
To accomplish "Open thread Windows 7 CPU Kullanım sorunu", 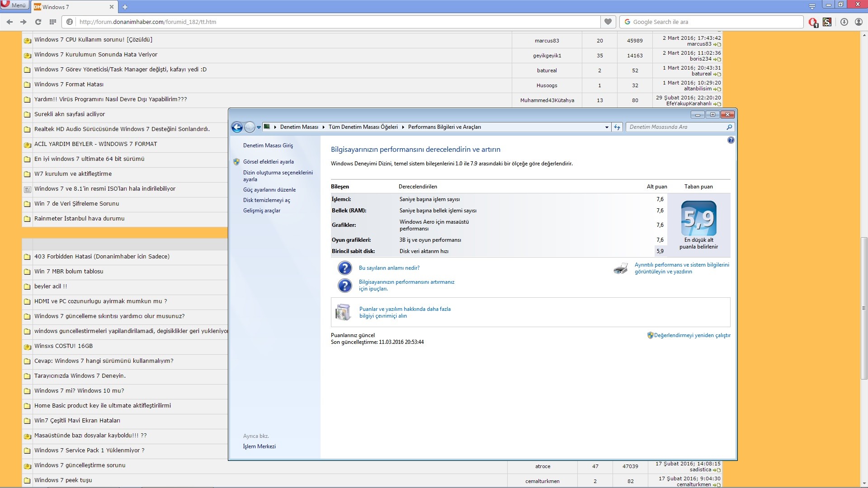I will pyautogui.click(x=93, y=40).
